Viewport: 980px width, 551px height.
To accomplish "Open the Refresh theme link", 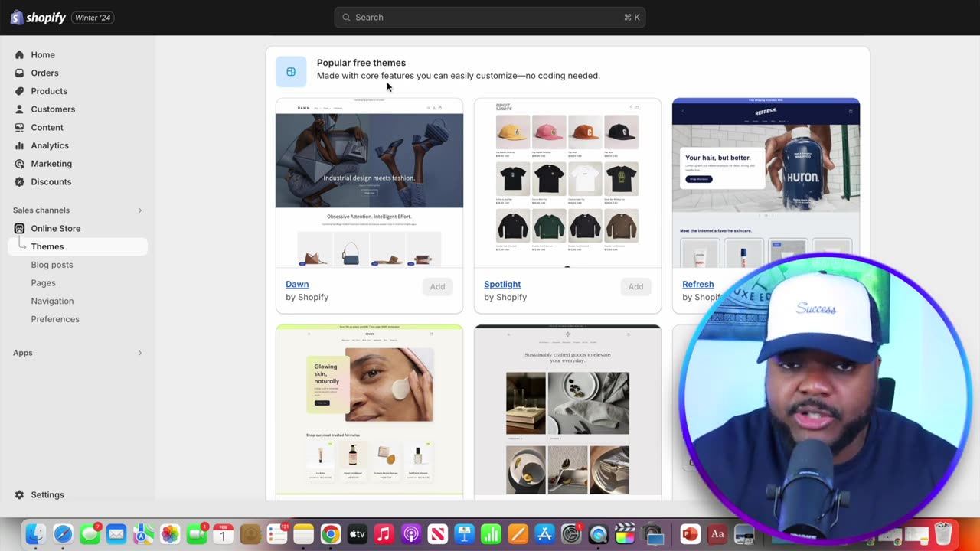I will [697, 284].
